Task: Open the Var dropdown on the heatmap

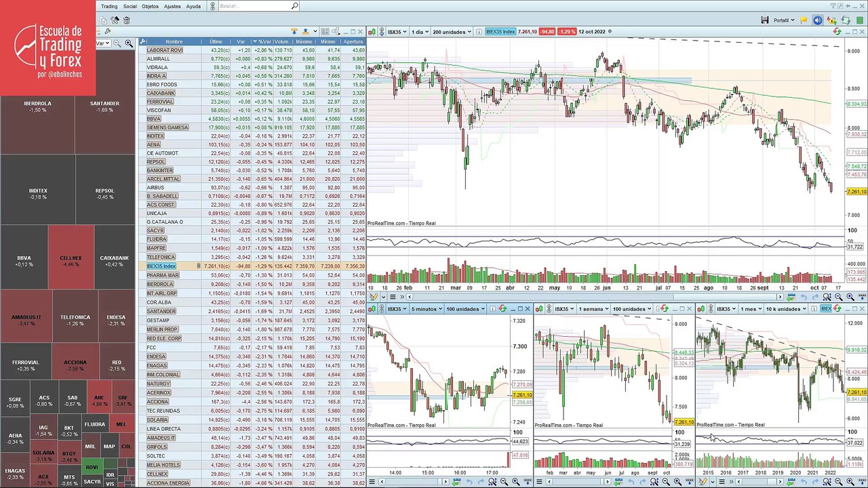Action: [x=103, y=43]
